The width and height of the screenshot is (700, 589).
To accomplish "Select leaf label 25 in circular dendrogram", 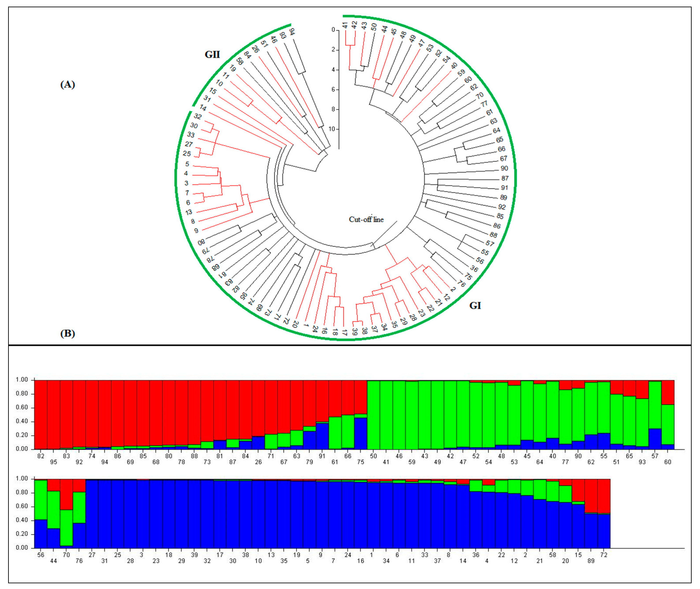I will [x=187, y=154].
